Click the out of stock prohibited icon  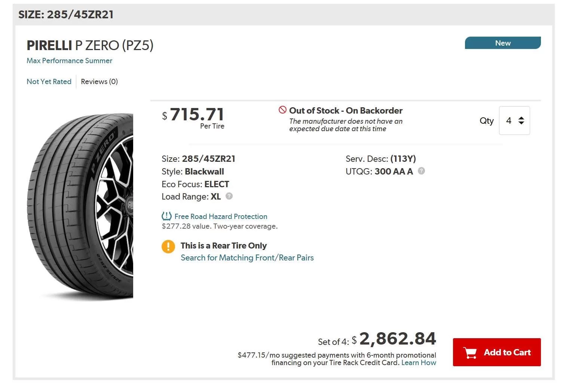pyautogui.click(x=282, y=110)
